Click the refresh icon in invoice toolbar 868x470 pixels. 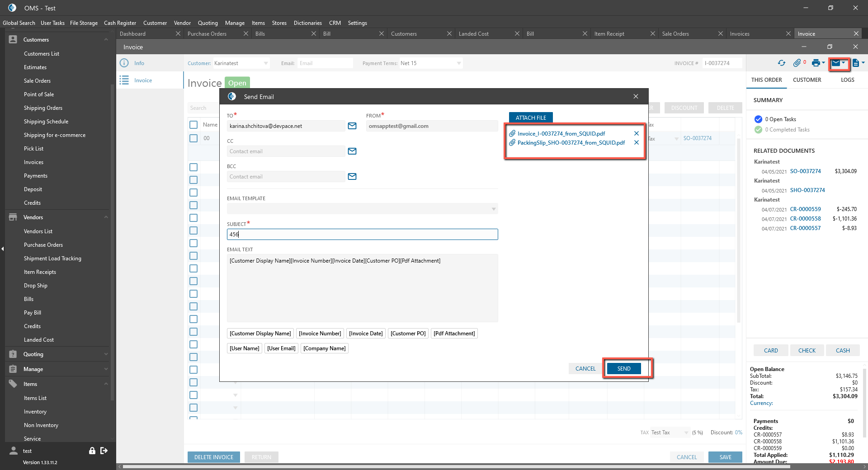[x=781, y=63]
